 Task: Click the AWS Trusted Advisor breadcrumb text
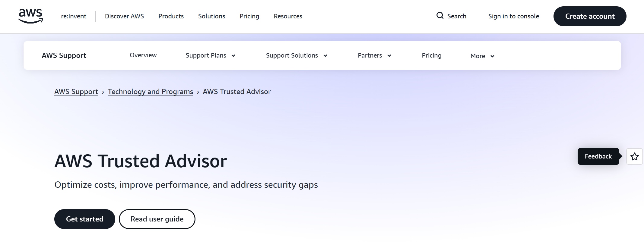(x=237, y=92)
